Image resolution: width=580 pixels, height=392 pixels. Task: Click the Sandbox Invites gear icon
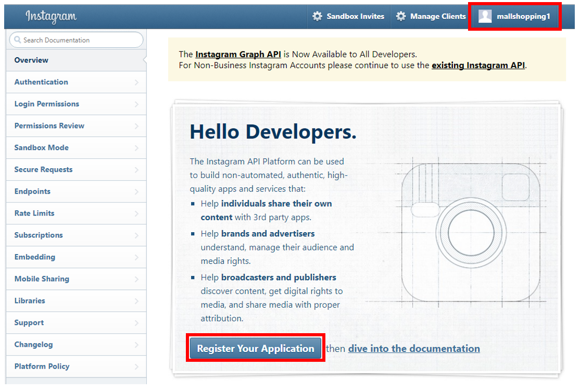(317, 16)
